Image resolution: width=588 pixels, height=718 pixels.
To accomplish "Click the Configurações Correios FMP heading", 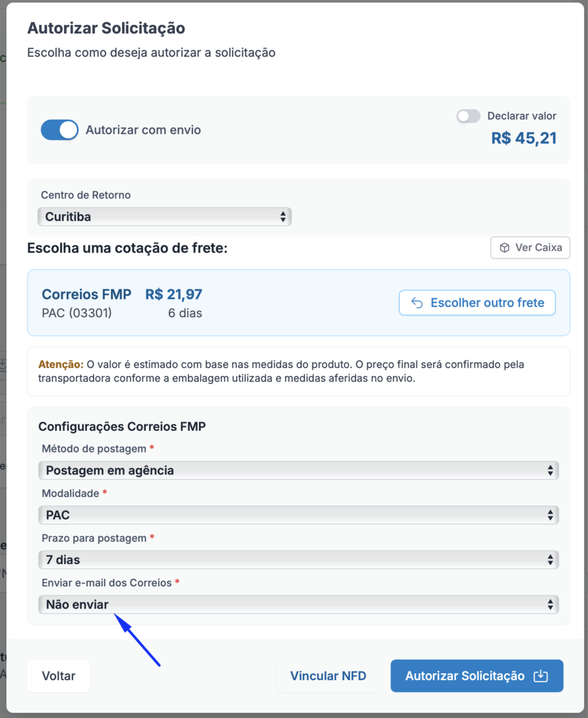I will click(122, 426).
